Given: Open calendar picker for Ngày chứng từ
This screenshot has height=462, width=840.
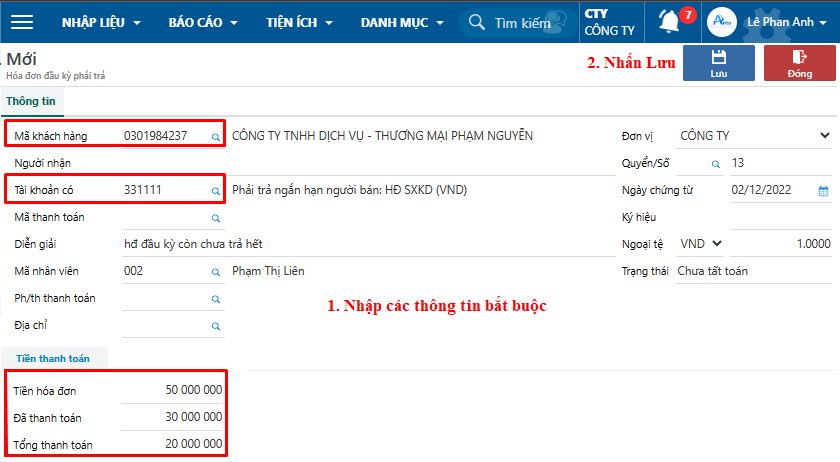Looking at the screenshot, I should point(823,190).
